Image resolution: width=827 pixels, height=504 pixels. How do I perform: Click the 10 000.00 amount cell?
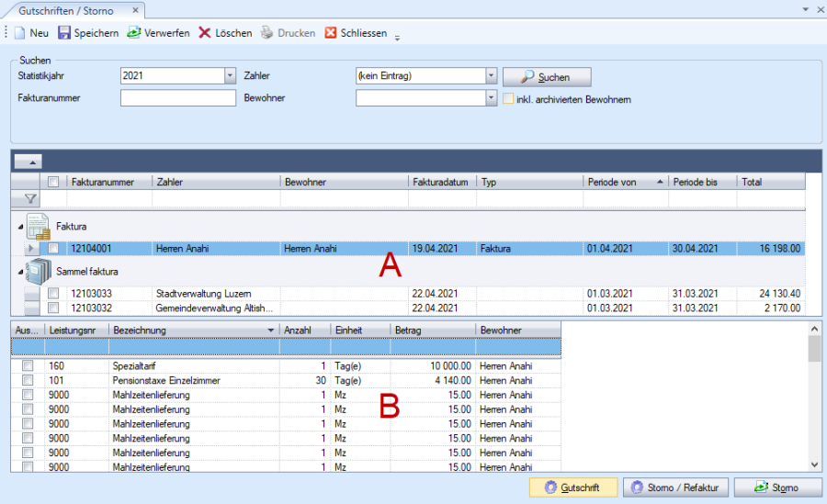pos(433,365)
